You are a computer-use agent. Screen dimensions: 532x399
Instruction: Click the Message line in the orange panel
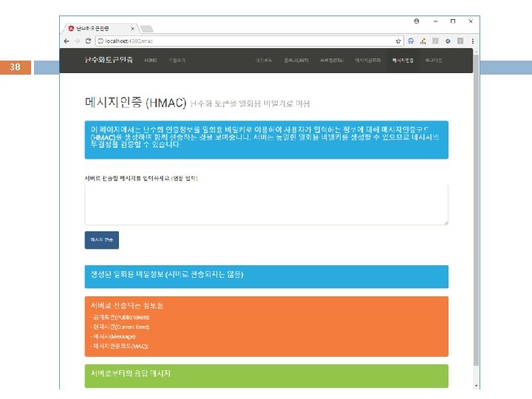point(113,337)
